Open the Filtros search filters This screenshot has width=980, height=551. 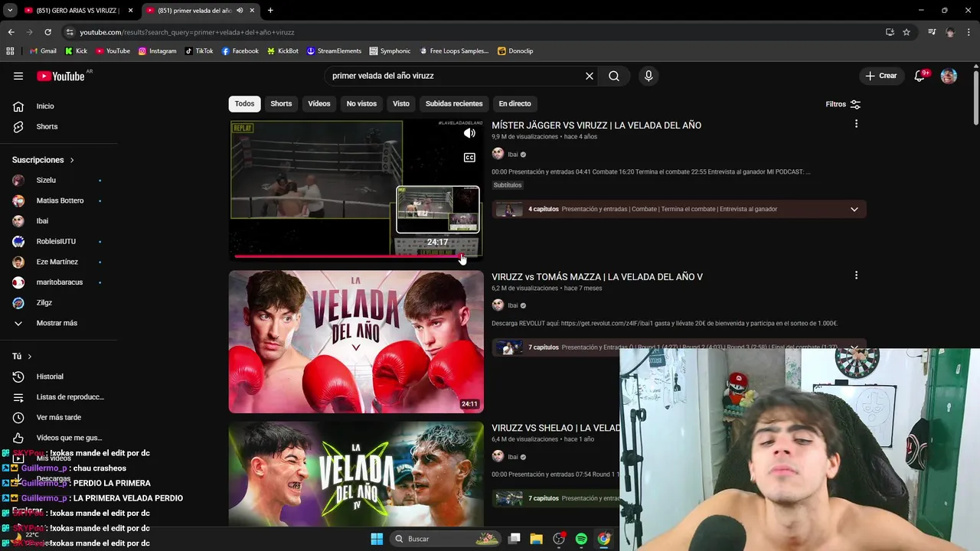tap(843, 104)
